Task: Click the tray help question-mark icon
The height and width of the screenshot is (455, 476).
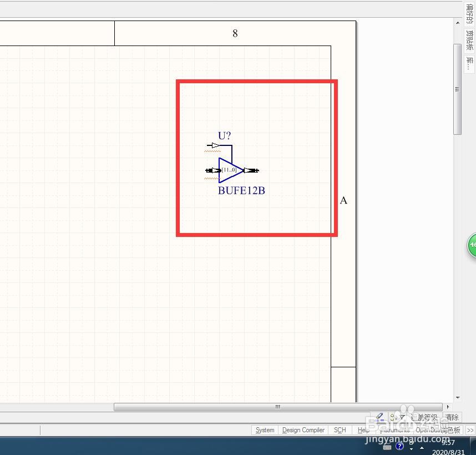Action: 399,446
